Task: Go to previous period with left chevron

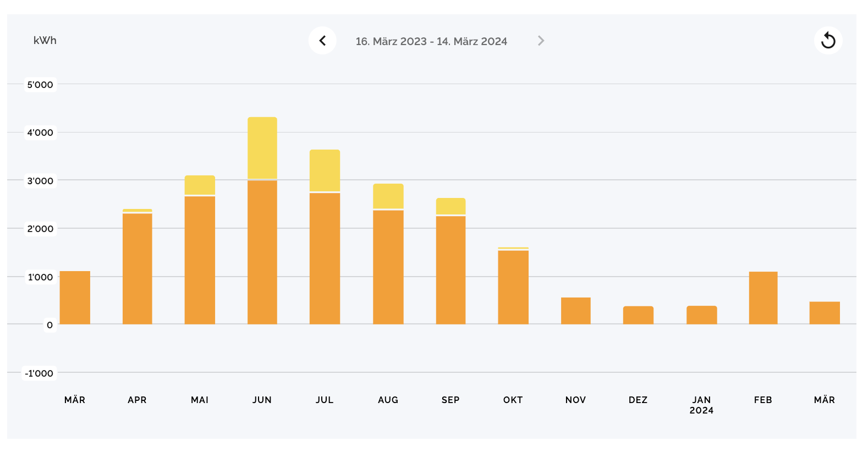Action: [x=322, y=41]
